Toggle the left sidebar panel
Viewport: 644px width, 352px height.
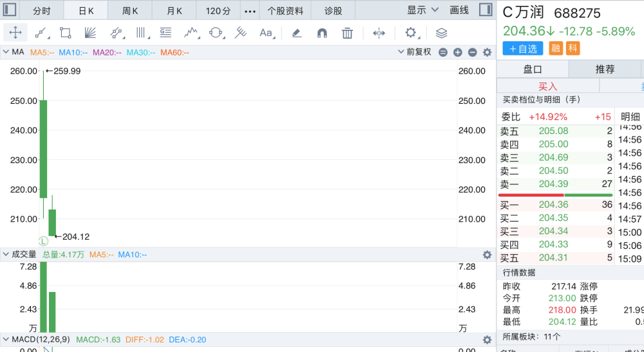[x=10, y=10]
